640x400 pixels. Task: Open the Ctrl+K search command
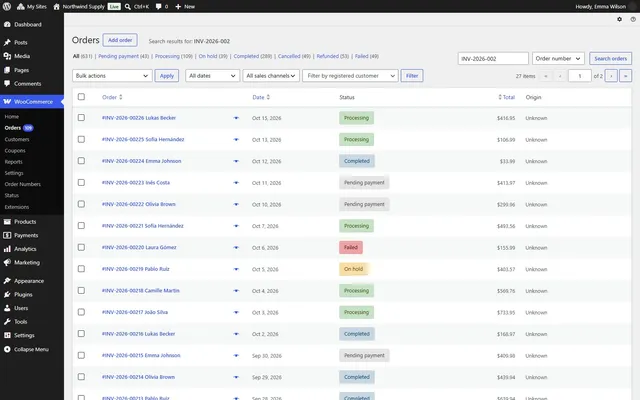(x=137, y=7)
